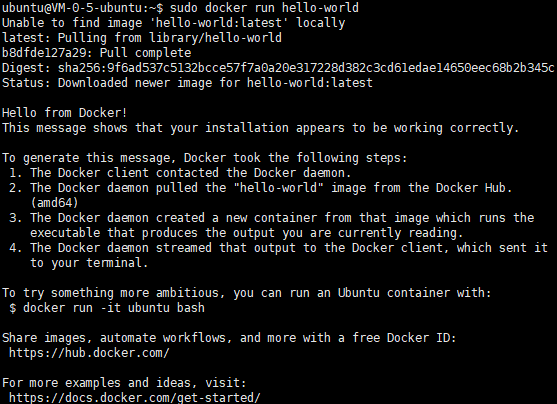Viewport: 557px width, 404px height.
Task: Click the 'Status: Downloaded newer image' line
Action: pos(187,82)
